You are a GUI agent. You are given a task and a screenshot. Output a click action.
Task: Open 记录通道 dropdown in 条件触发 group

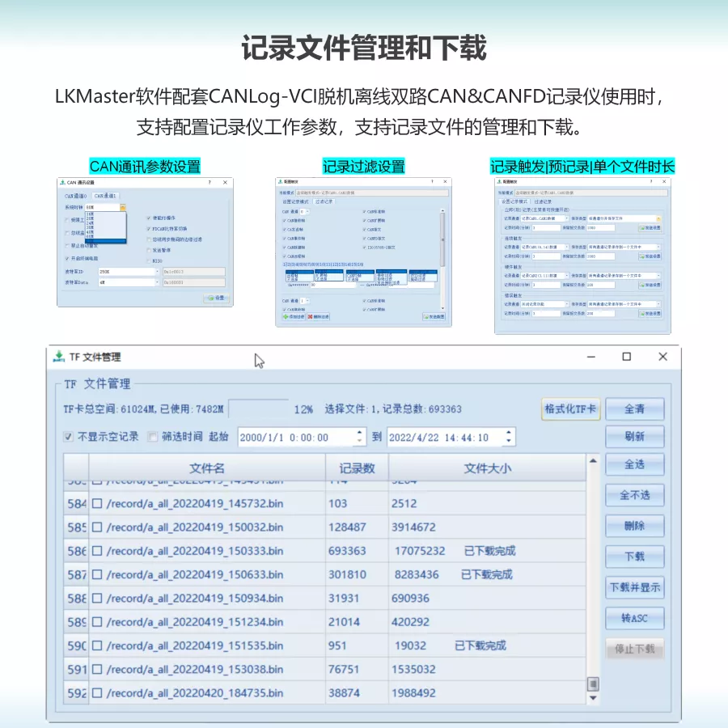point(566,247)
